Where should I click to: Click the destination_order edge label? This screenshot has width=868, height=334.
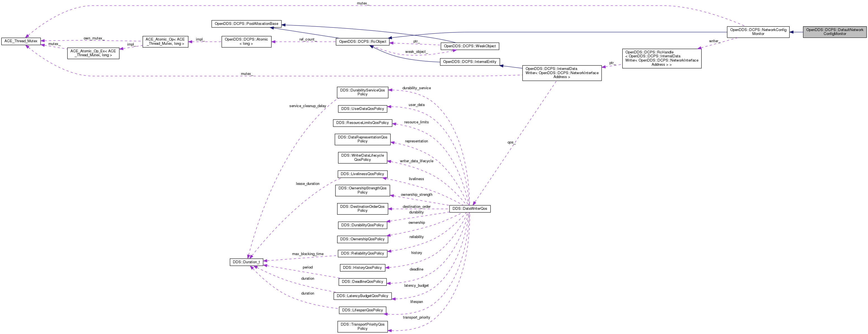[417, 207]
